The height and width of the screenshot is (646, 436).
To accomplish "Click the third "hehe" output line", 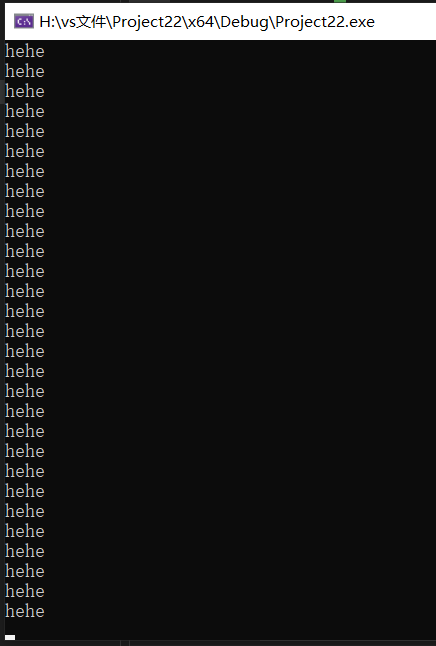I will tap(25, 91).
